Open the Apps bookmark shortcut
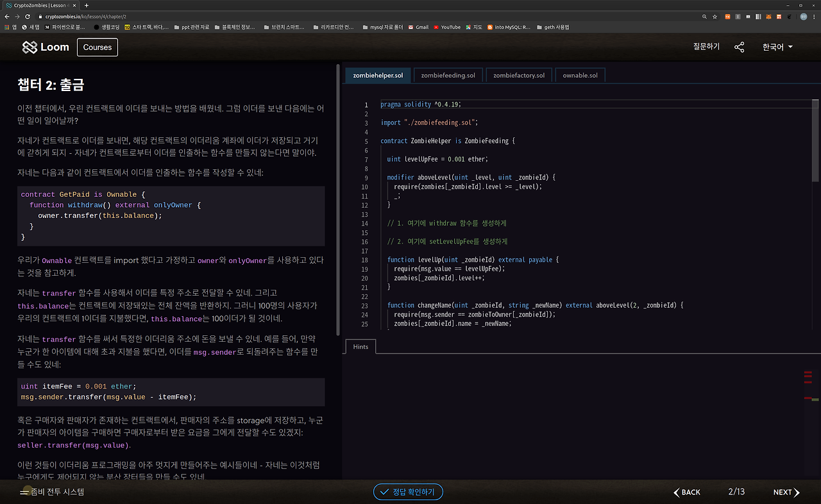The height and width of the screenshot is (504, 821). click(x=10, y=27)
